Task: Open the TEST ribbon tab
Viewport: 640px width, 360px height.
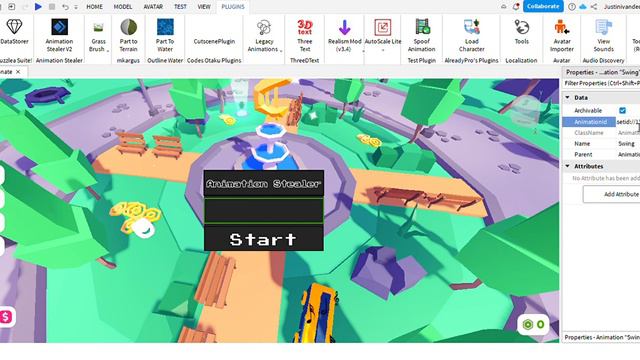Action: 180,7
